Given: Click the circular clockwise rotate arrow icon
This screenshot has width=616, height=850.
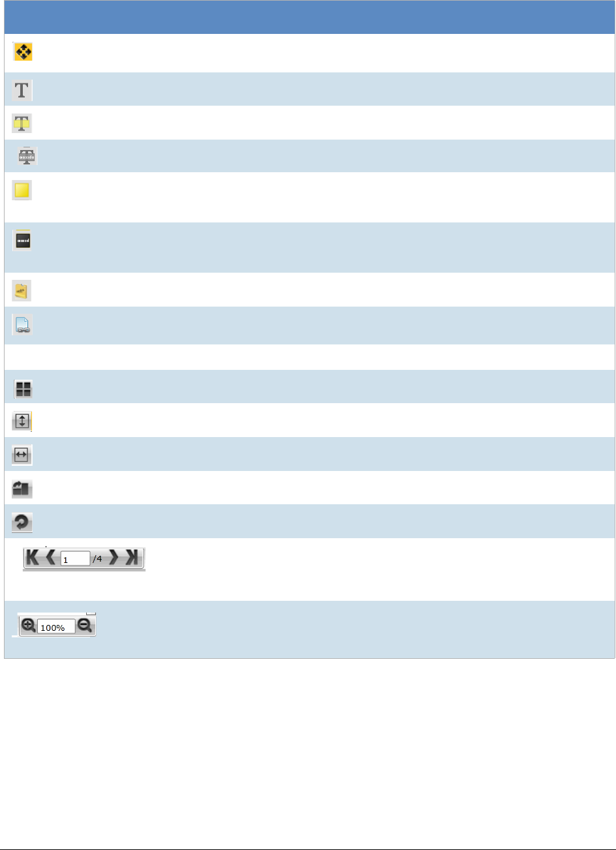Looking at the screenshot, I should tap(23, 523).
